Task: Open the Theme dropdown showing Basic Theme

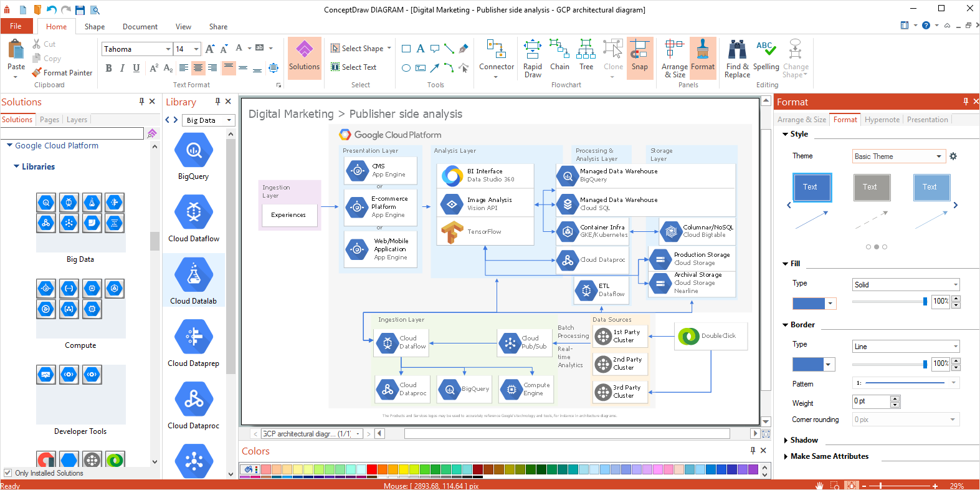Action: [898, 156]
